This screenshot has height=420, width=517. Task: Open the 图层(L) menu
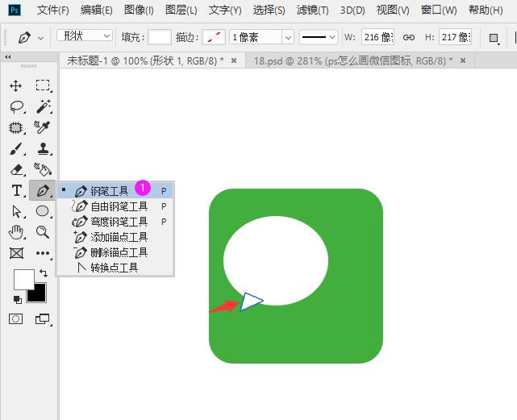(181, 10)
